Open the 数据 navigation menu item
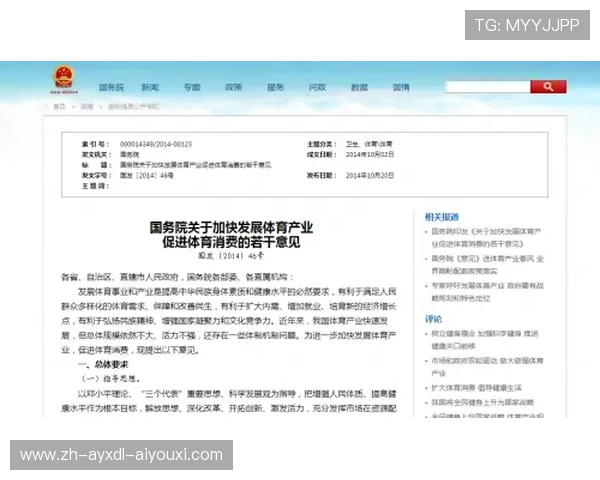The image size is (600, 480). pyautogui.click(x=359, y=88)
